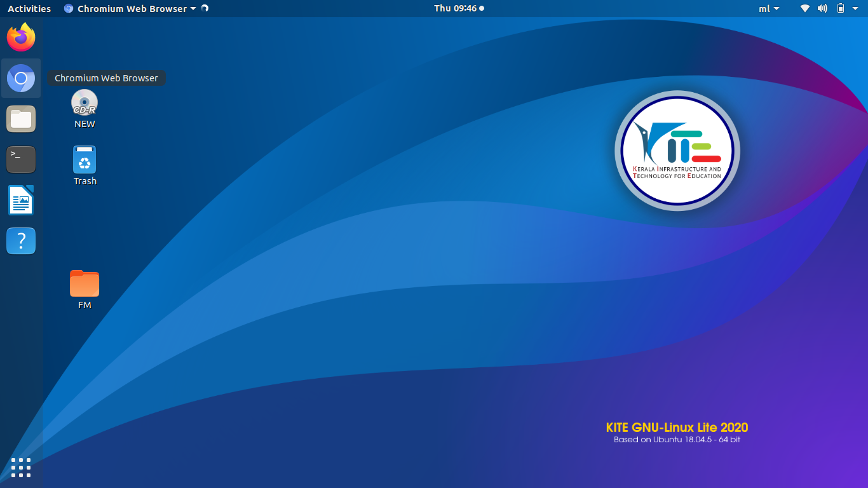This screenshot has height=488, width=868.
Task: Launch Firefox from the dock
Action: click(x=21, y=37)
